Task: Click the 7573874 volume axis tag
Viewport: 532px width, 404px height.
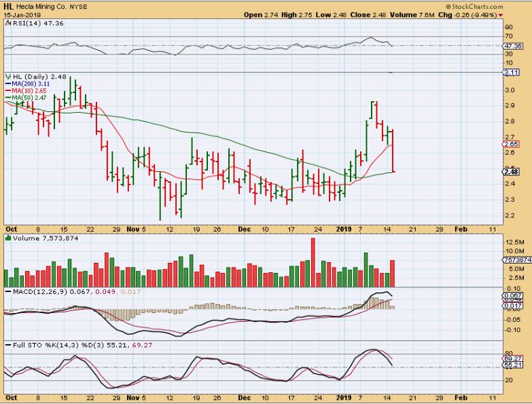Action: [514, 260]
